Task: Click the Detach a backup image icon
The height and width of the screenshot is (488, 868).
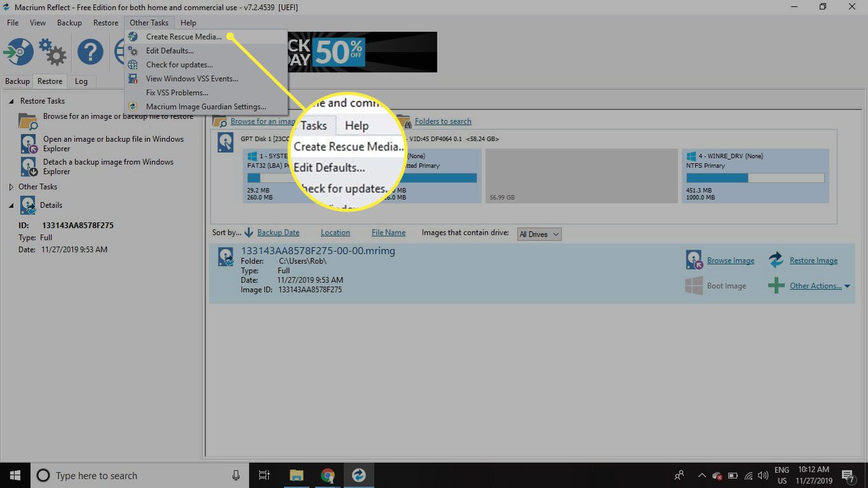Action: tap(29, 167)
